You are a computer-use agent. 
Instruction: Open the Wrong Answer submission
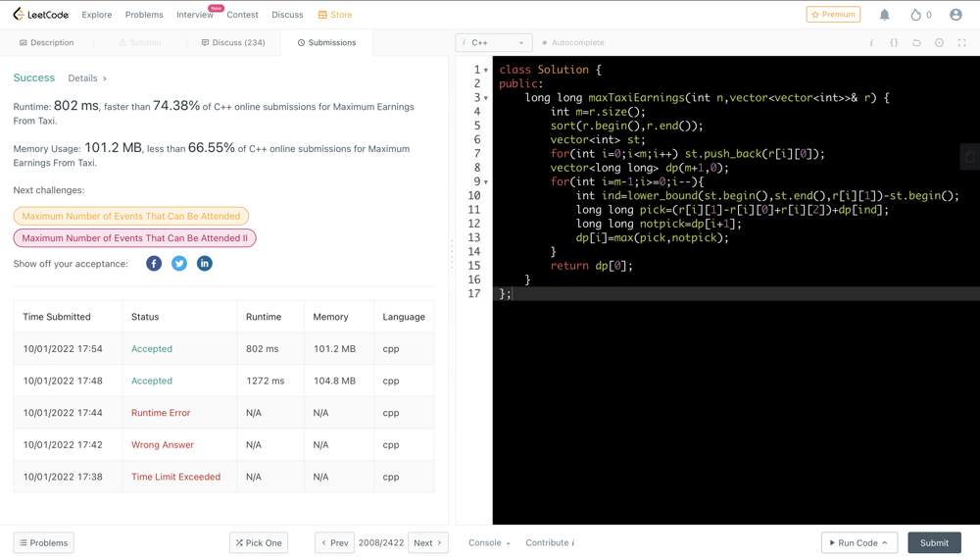click(163, 444)
